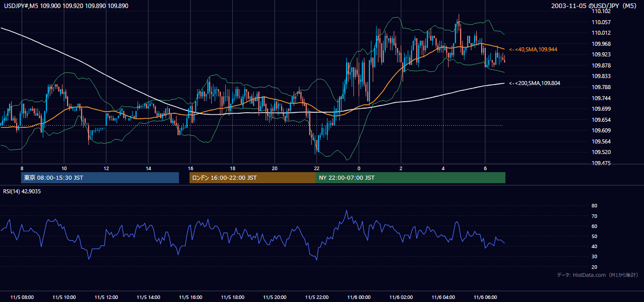Viewport: 644px width, 302px height.
Task: Click price level 109.475 on the axis
Action: coord(601,163)
